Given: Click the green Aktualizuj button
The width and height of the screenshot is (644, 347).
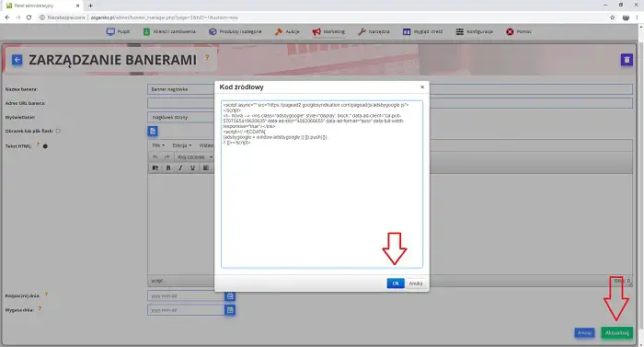Looking at the screenshot, I should 617,332.
